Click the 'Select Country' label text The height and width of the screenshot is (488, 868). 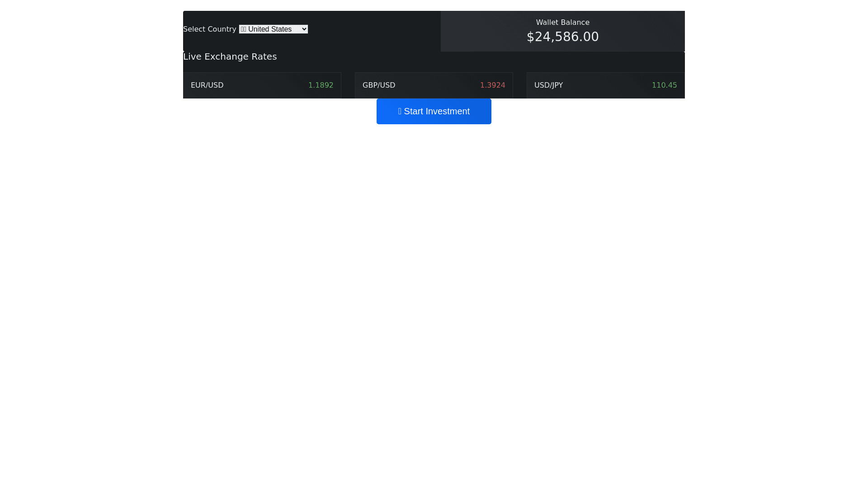pyautogui.click(x=209, y=29)
